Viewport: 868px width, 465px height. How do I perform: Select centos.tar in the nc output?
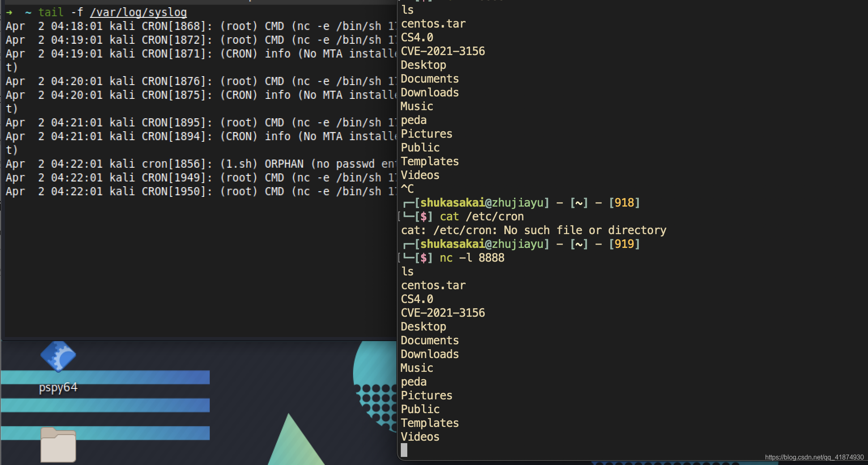coord(433,285)
